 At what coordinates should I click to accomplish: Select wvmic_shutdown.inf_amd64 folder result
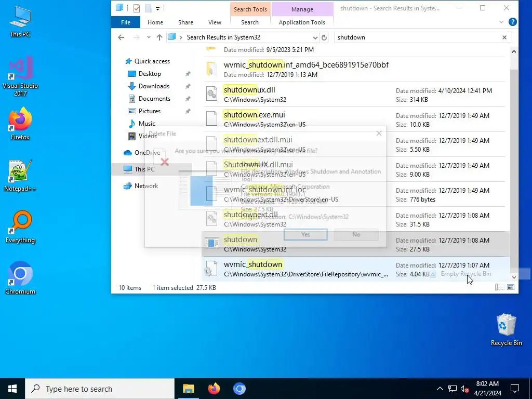354,69
